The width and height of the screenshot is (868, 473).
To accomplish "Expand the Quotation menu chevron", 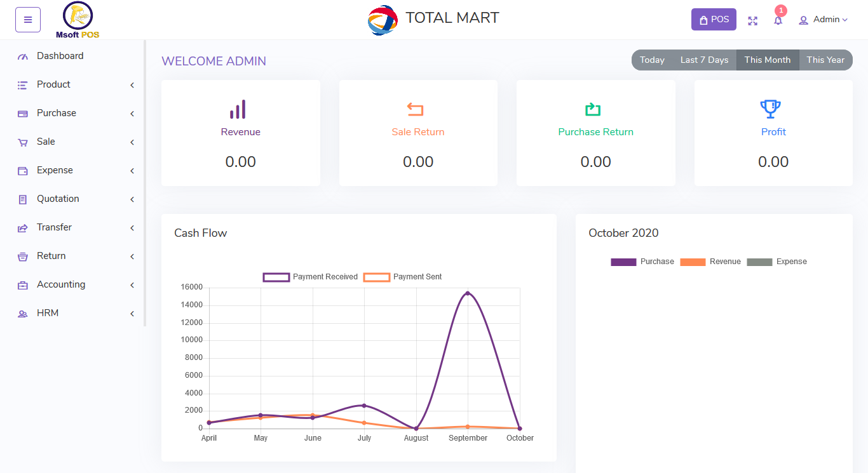I will coord(132,199).
